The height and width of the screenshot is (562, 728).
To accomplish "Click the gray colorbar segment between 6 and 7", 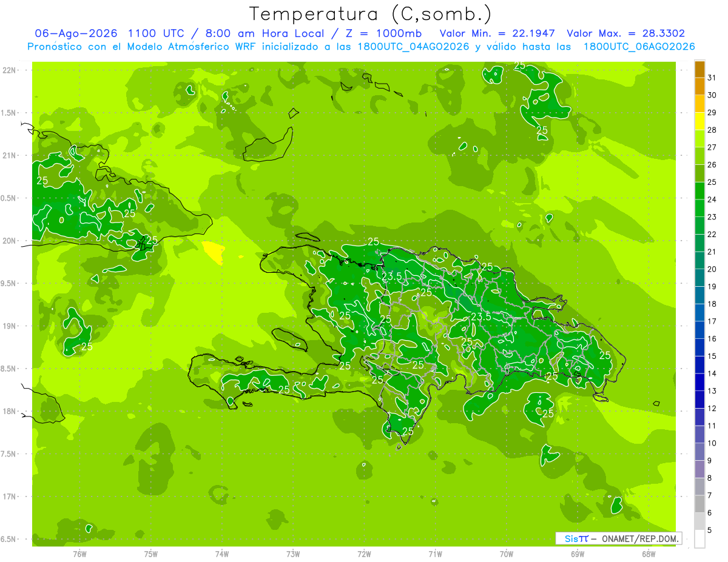I will click(699, 504).
